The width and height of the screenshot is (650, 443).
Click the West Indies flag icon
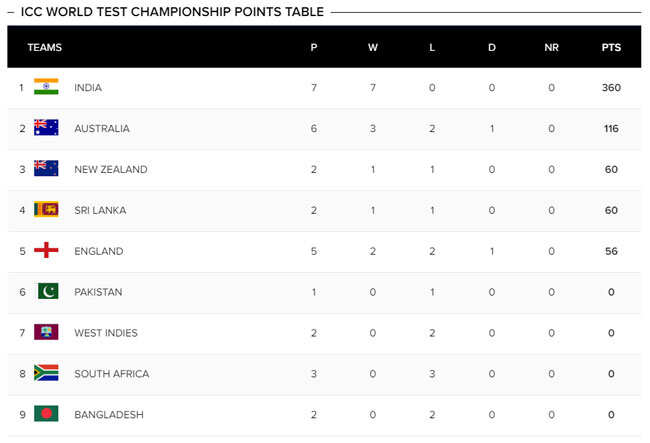tap(46, 332)
